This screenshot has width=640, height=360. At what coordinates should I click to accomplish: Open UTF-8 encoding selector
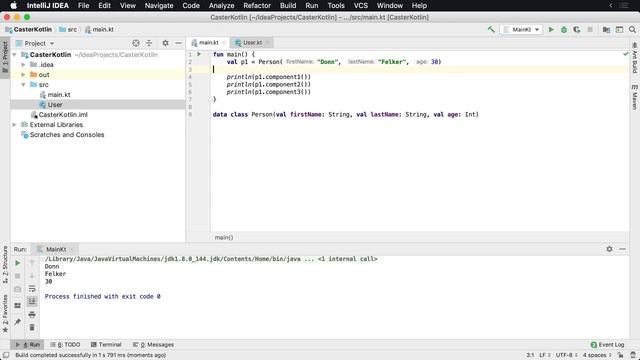[x=566, y=355]
